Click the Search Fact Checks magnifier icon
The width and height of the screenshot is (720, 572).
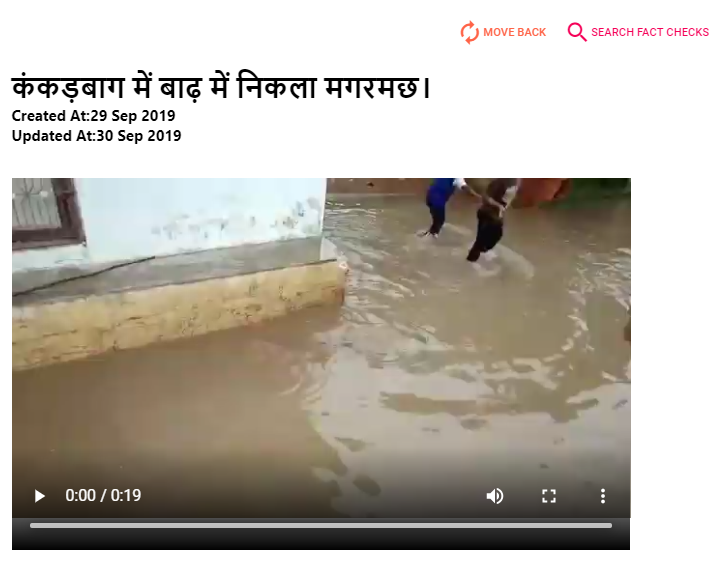click(x=577, y=32)
